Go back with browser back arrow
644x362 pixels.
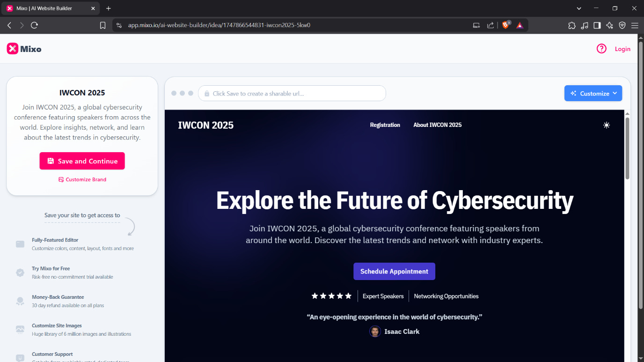(x=9, y=25)
